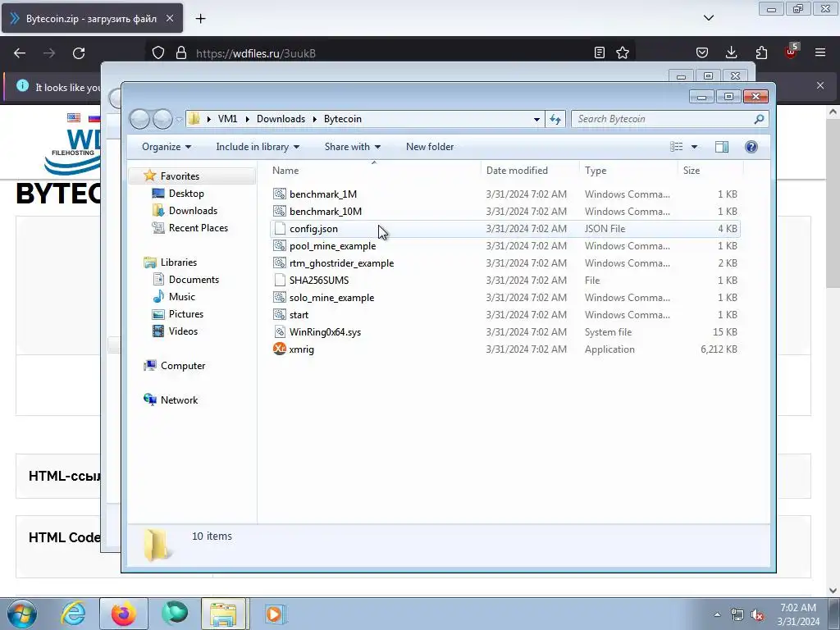Toggle reader view in Firefox address bar
Viewport: 840px width, 630px height.
coord(600,52)
